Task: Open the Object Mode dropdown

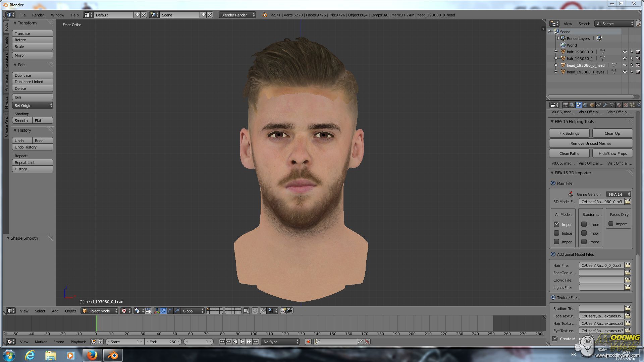Action: (100, 311)
